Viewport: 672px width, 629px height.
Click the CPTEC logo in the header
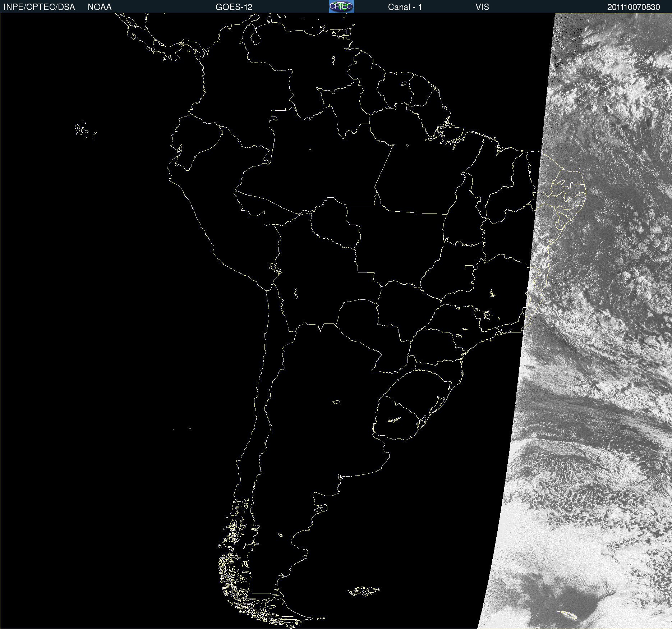341,6
